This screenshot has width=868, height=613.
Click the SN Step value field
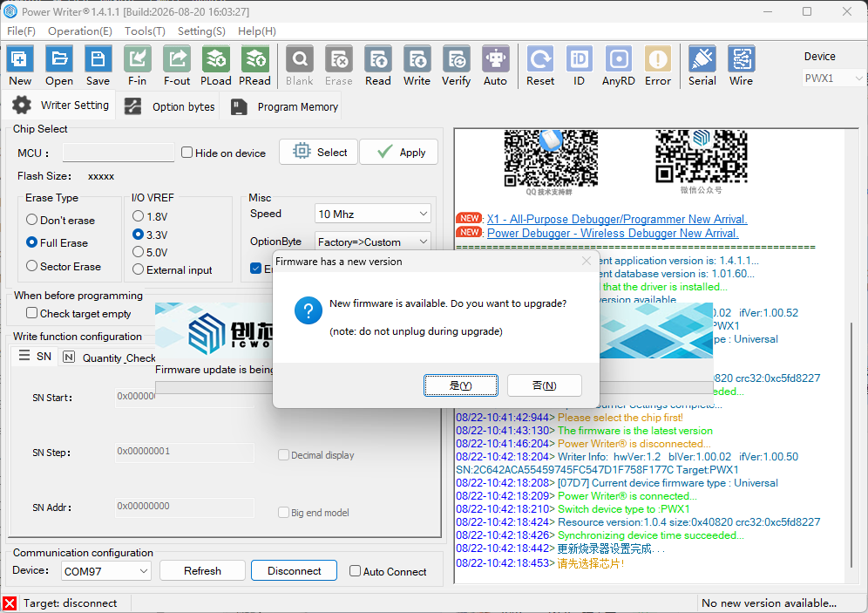(x=185, y=452)
